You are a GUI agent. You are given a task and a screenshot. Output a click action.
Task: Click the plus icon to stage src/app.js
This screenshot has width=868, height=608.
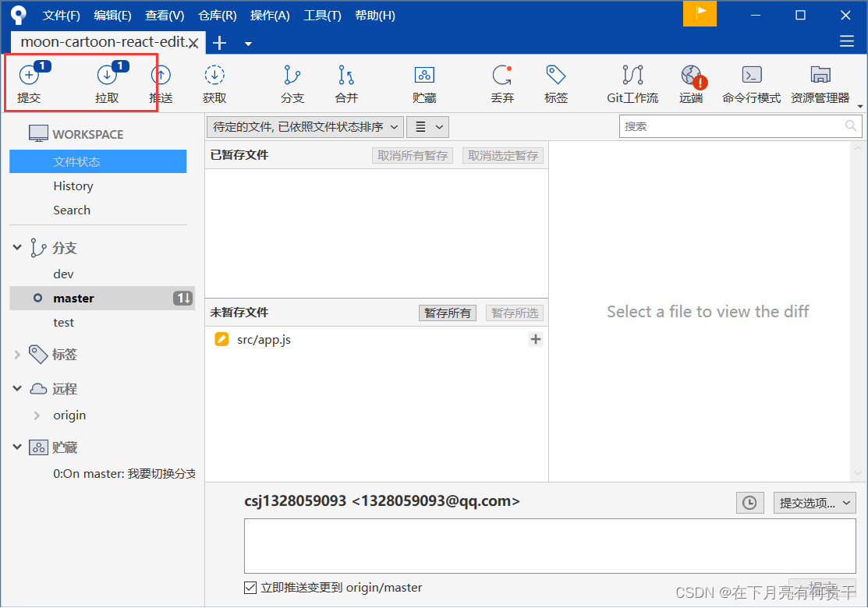click(x=535, y=339)
